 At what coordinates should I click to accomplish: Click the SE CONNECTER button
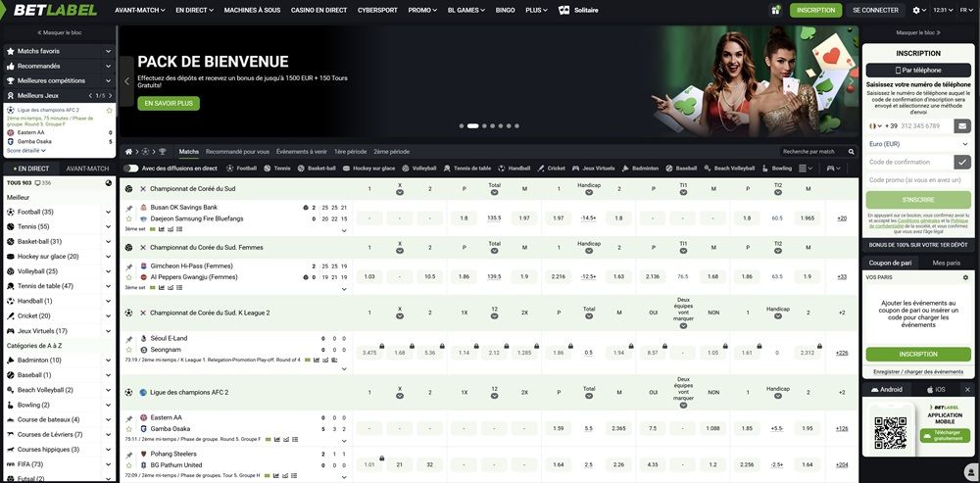(x=874, y=10)
